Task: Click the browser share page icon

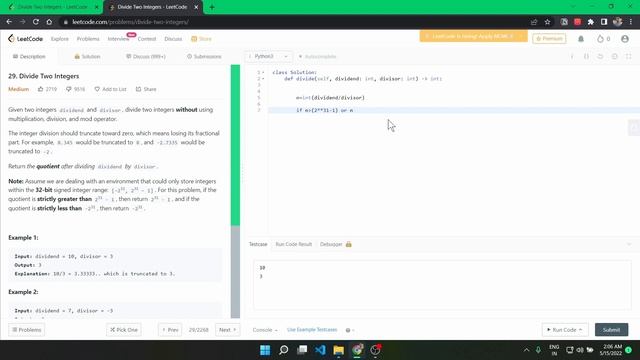Action: 534,22
